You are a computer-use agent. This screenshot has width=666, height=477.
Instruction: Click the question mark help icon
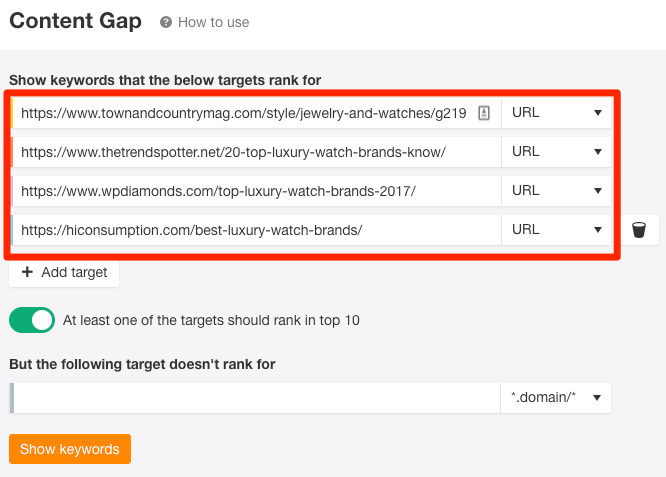point(166,22)
